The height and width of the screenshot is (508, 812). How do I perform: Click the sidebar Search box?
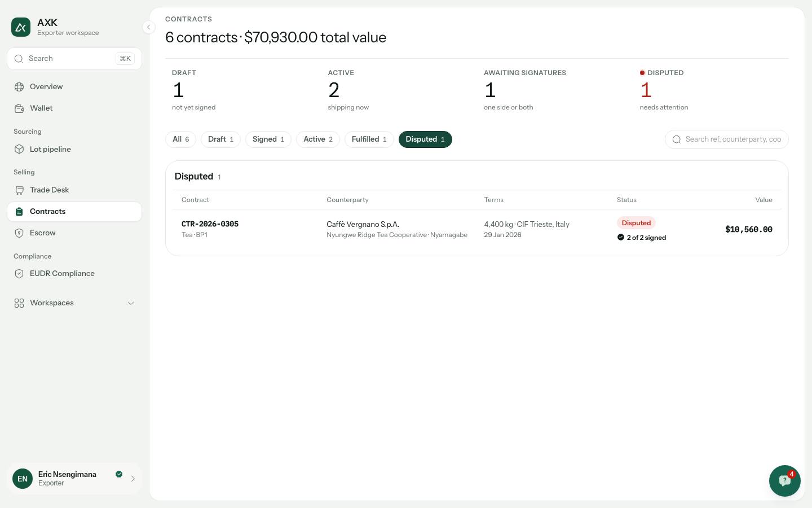(x=74, y=59)
